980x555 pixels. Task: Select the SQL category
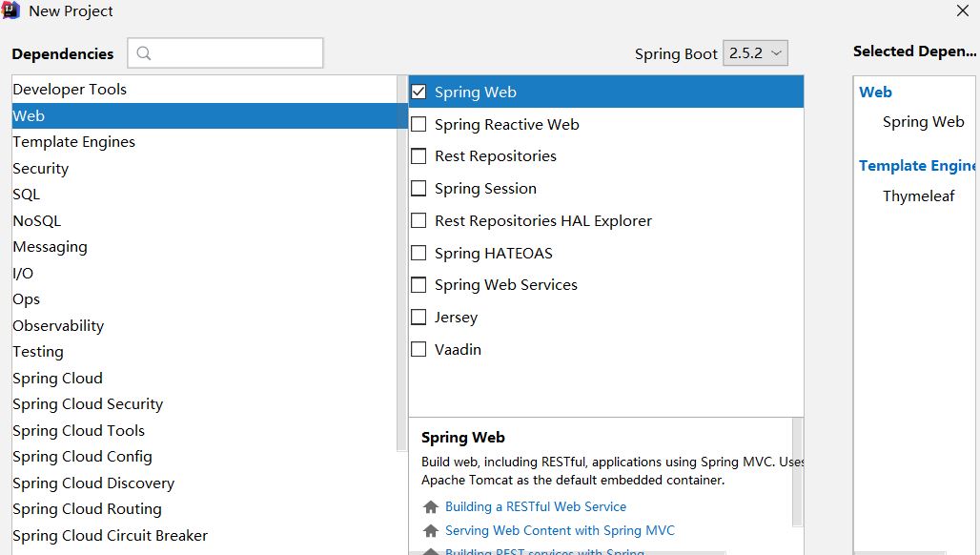[204, 195]
